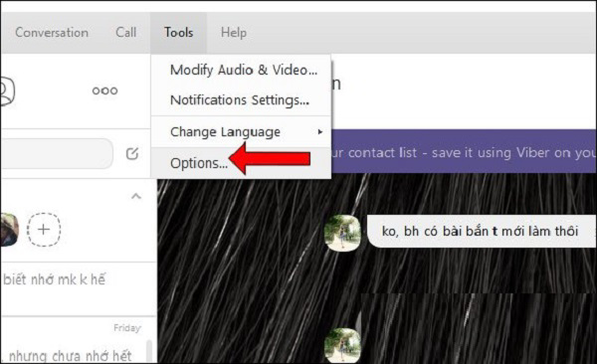Click the bottom sender avatar in chat
This screenshot has width=597, height=364.
(x=342, y=345)
